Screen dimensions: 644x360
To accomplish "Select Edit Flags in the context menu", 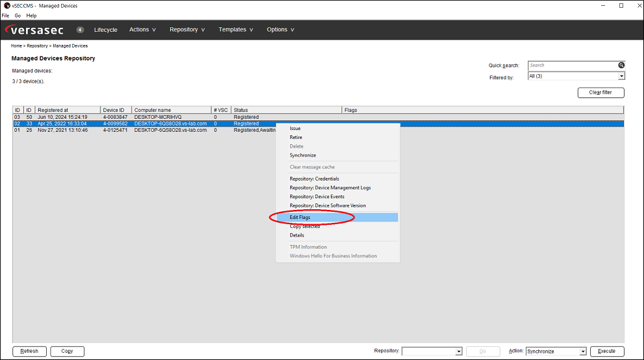I will [337, 218].
